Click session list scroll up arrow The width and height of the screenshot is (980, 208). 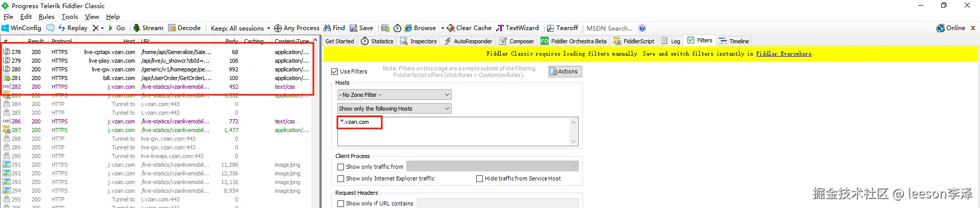click(315, 40)
